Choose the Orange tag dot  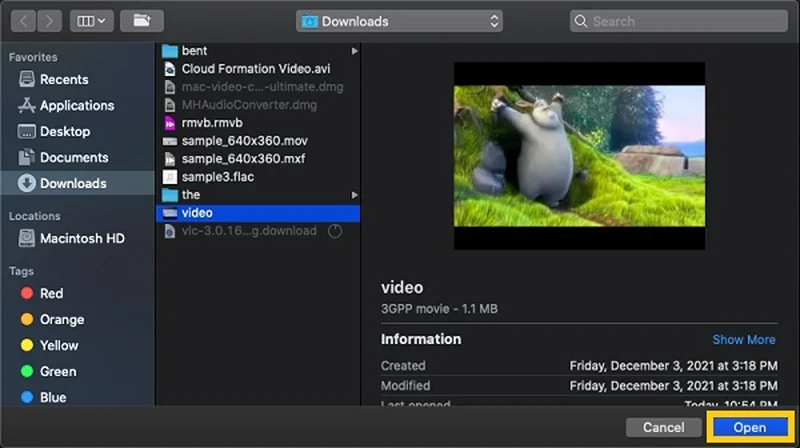click(27, 319)
